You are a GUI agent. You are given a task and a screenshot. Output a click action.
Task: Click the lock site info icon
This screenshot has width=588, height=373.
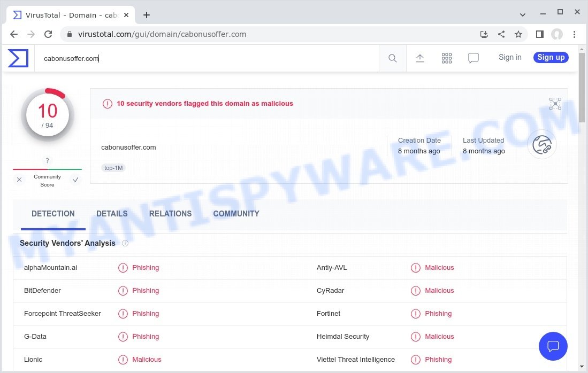click(70, 34)
